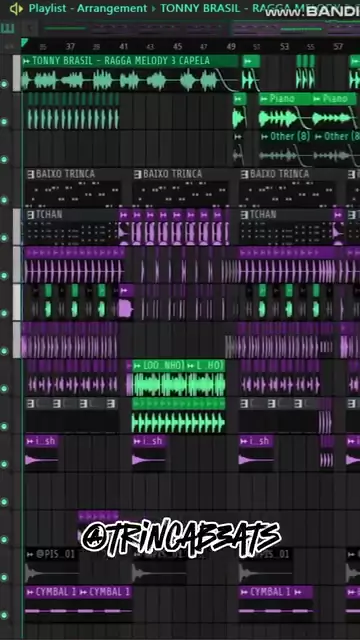Open pattern menu icon of leftmost TCHAN clip
The width and height of the screenshot is (360, 640).
[31, 215]
